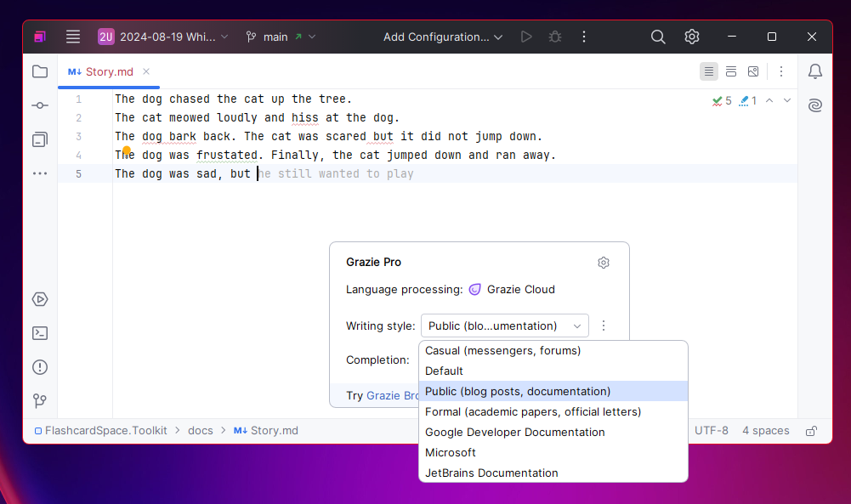Click Story.md in the breadcrumb bar
Screen dimensions: 851x504
(266, 431)
